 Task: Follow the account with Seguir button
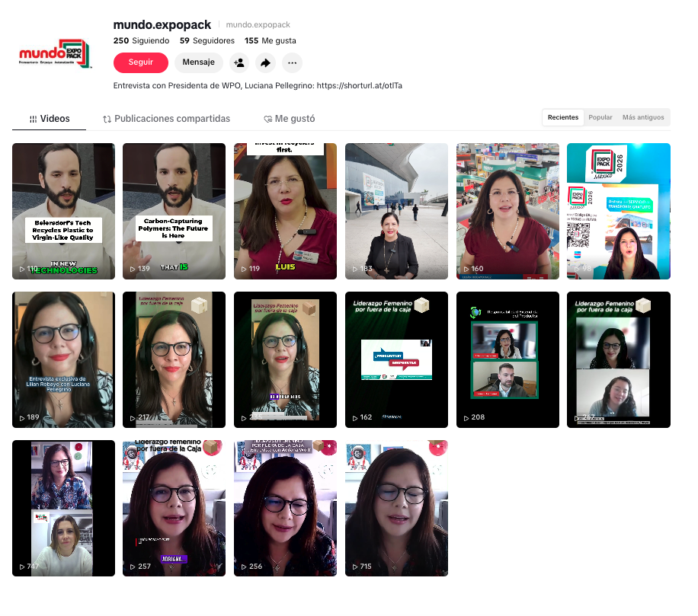[x=141, y=62]
